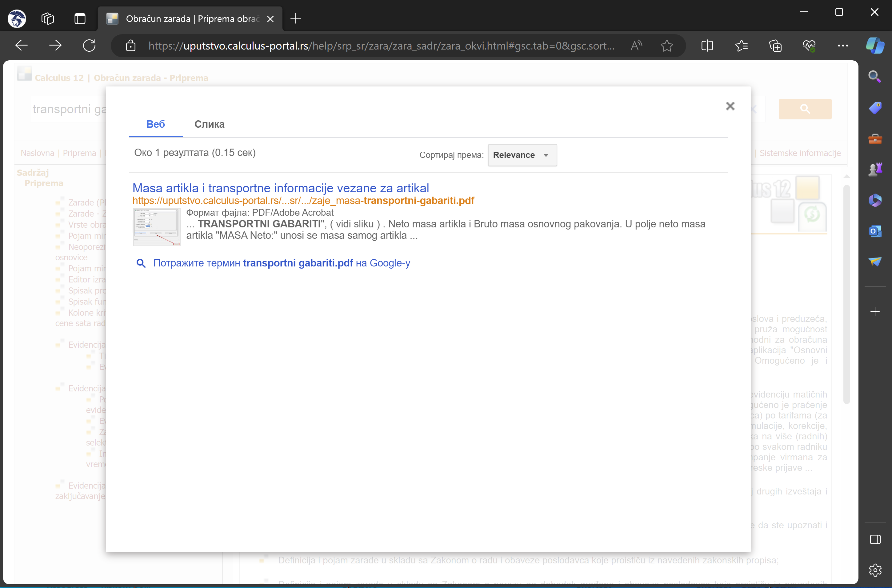Open Edge Settings and more menu
Screen dimensions: 892x588
(842, 46)
